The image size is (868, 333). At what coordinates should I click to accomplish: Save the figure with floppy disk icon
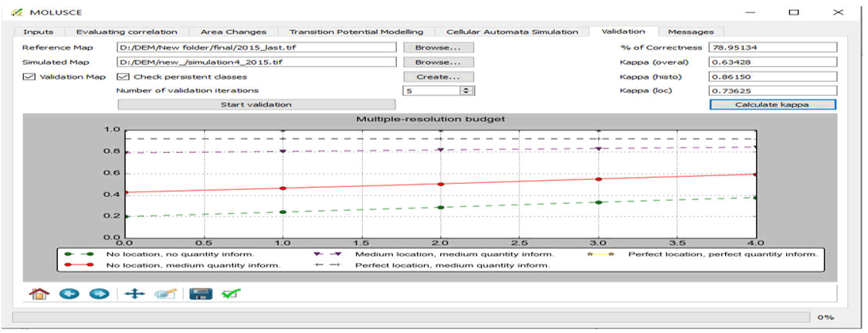pos(201,294)
